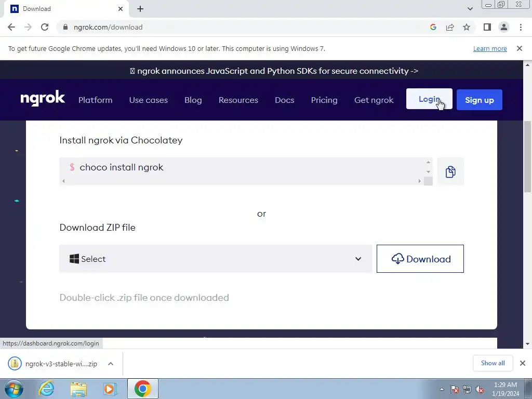The height and width of the screenshot is (399, 532).
Task: Click code box scroll left arrow
Action: tap(63, 181)
